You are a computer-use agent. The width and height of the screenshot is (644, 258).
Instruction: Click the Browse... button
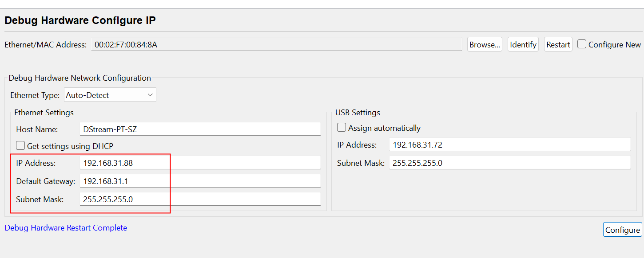pyautogui.click(x=485, y=44)
